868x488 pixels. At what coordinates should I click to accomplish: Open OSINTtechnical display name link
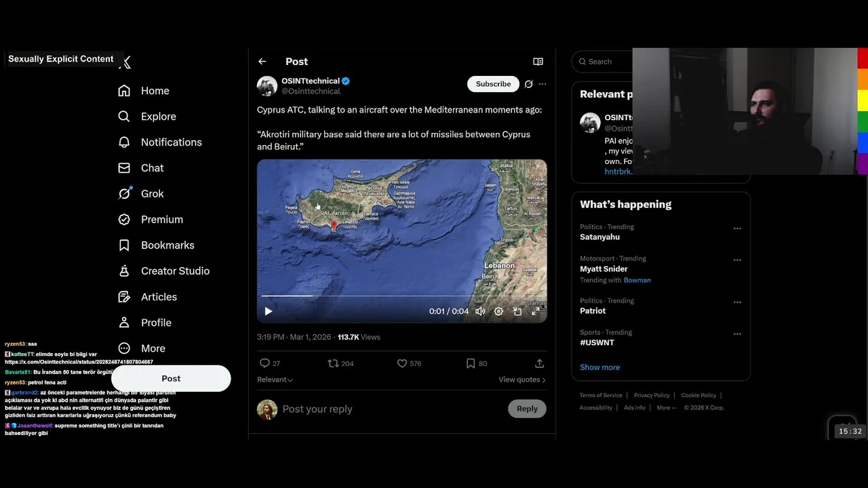tap(311, 81)
